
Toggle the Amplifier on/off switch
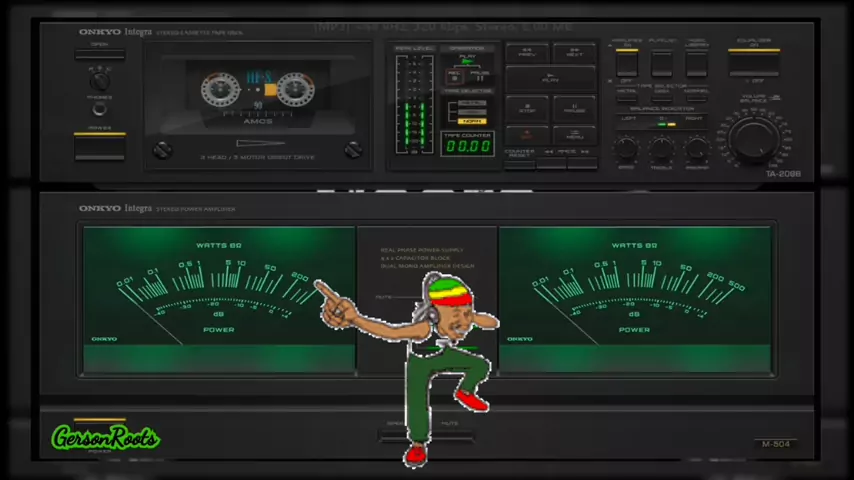click(627, 63)
